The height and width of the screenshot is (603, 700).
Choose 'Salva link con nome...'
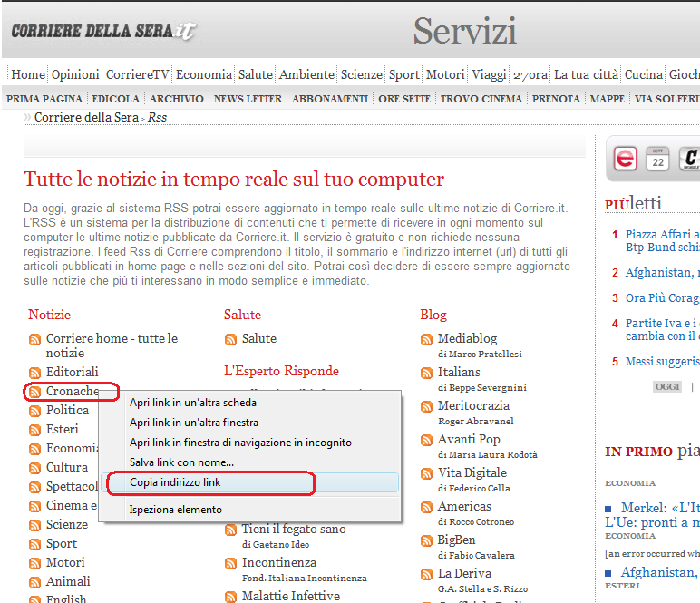coord(181,462)
